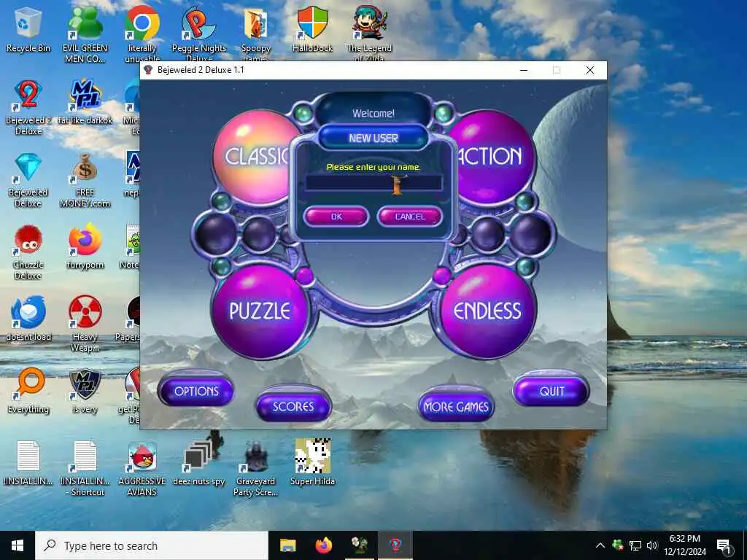
Task: Select the 'is very' MPL shield icon
Action: point(85,391)
